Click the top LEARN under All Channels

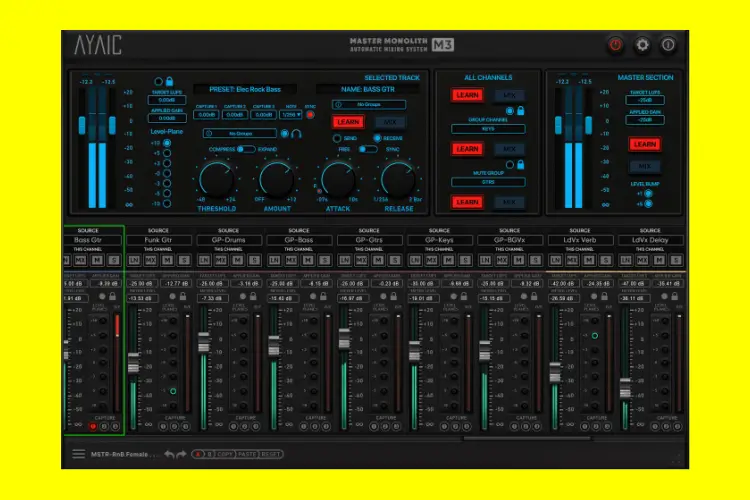[x=467, y=95]
